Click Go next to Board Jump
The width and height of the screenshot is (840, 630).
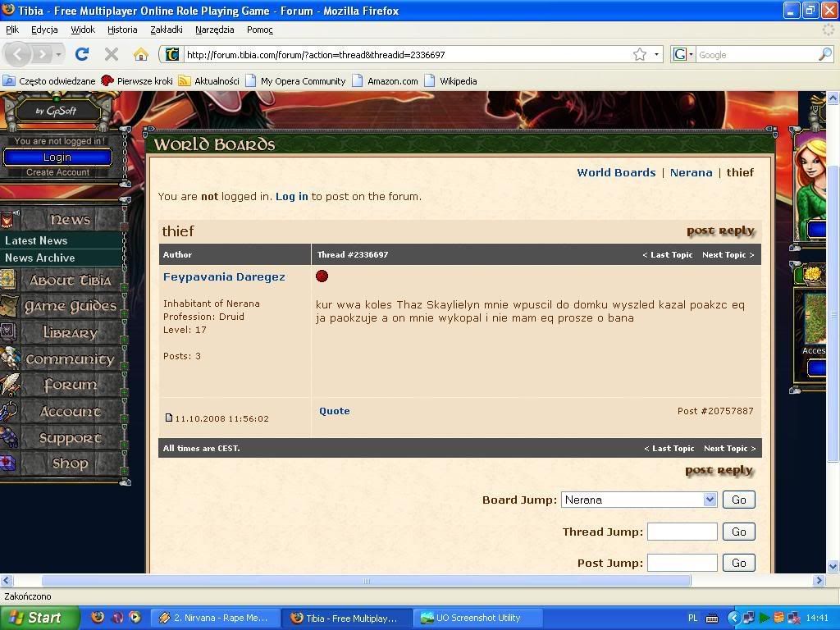[x=739, y=500]
